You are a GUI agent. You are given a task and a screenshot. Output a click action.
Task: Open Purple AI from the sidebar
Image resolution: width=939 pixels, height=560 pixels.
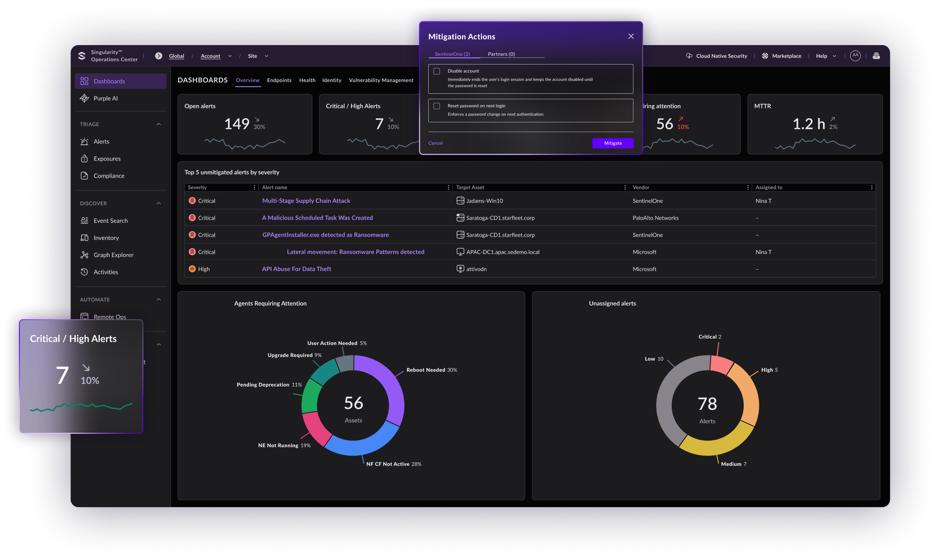(105, 98)
